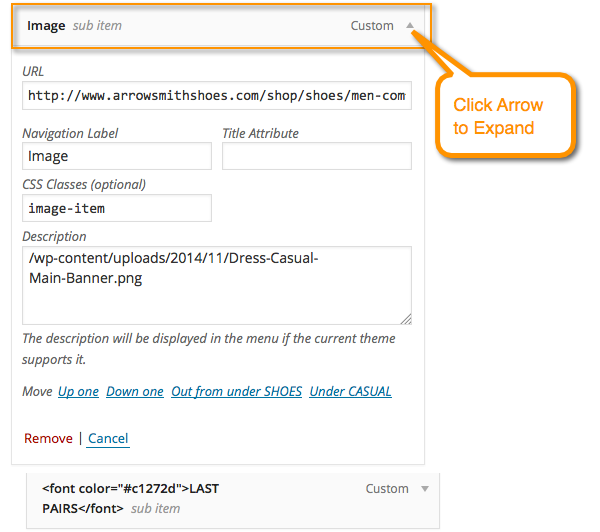Click Out from under SHOES link
This screenshot has height=532, width=600.
(236, 392)
